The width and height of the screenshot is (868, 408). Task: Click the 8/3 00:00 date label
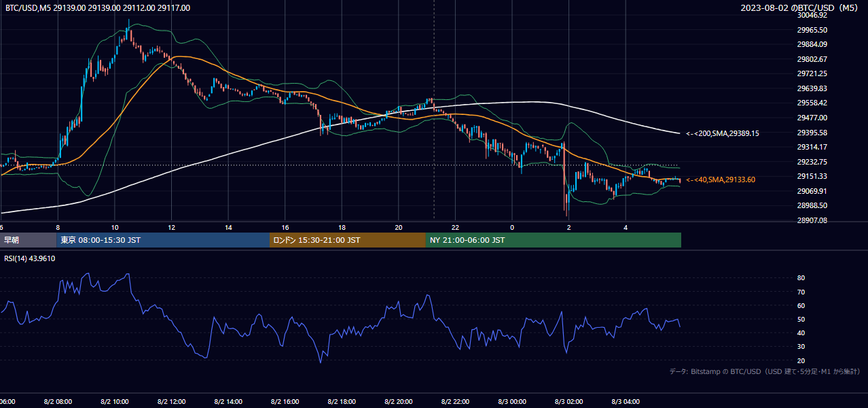click(512, 402)
